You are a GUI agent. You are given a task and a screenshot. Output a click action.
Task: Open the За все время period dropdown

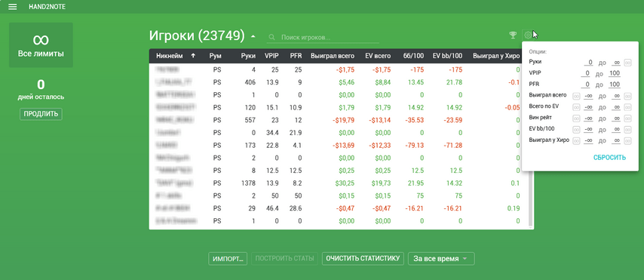441,259
